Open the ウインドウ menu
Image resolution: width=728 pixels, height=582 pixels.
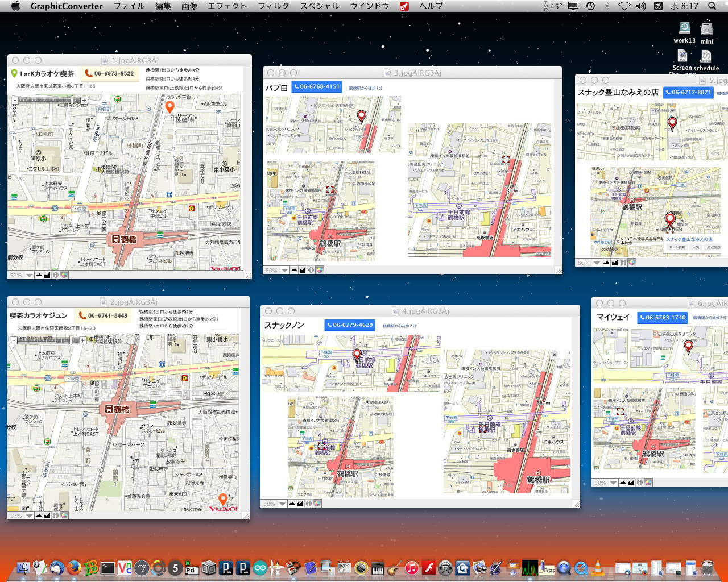click(370, 6)
